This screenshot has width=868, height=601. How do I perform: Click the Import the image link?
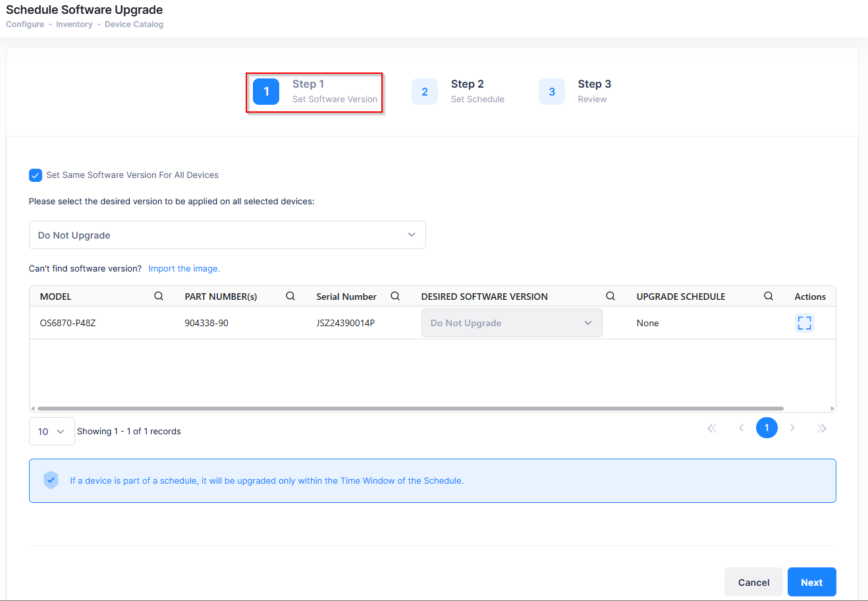184,269
